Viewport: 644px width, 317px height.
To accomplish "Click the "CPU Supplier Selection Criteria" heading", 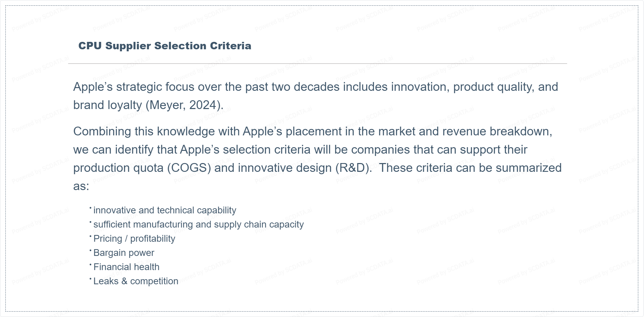I will pos(165,46).
